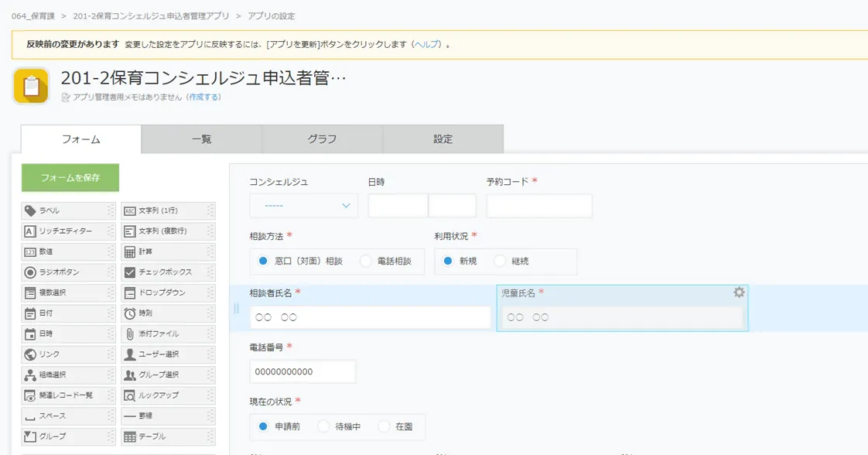
Task: Click the yellow clipboard app icon
Action: point(31,85)
